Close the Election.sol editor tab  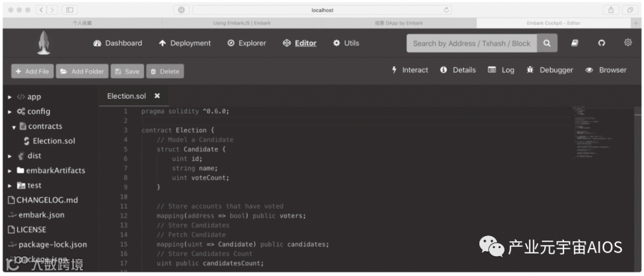coord(157,96)
